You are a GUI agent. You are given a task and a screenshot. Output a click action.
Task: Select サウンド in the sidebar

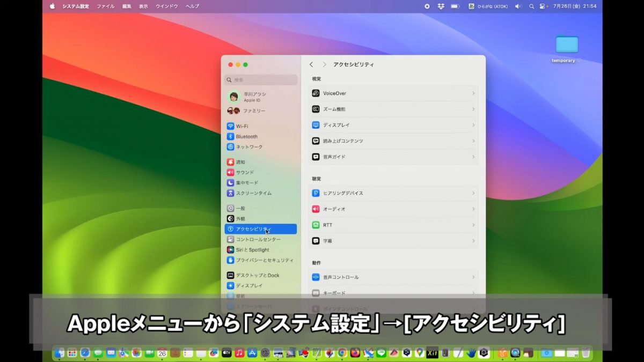tap(261, 172)
